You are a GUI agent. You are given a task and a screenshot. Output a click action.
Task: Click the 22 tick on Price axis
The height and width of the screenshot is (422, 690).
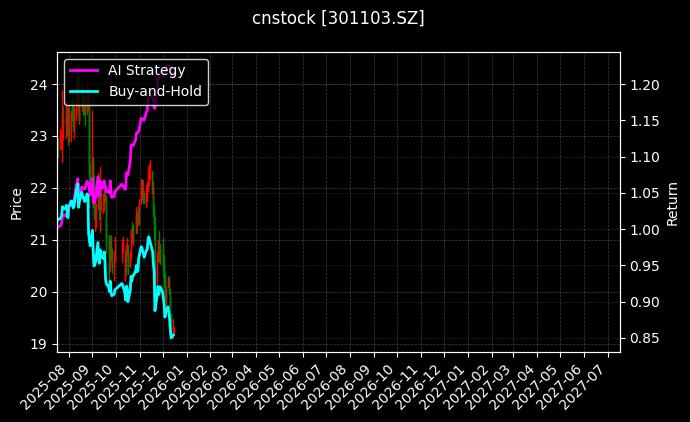coord(40,188)
